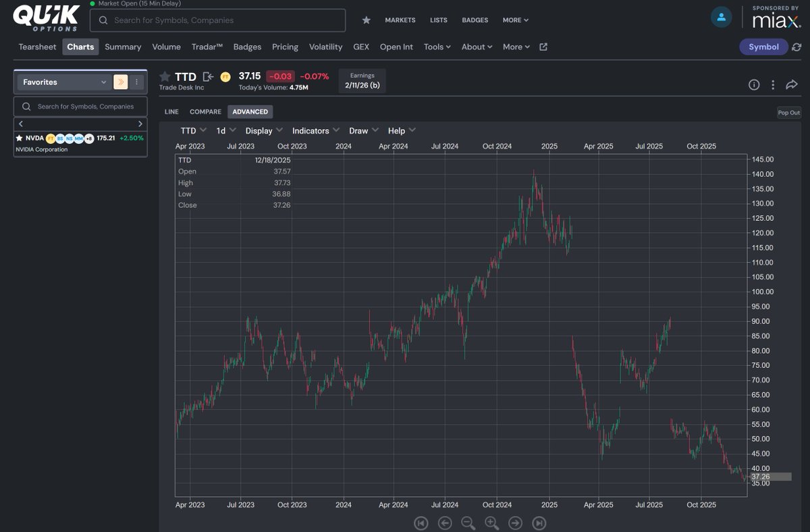Open the Display dropdown in chart toolbar
The image size is (810, 532).
coord(264,131)
